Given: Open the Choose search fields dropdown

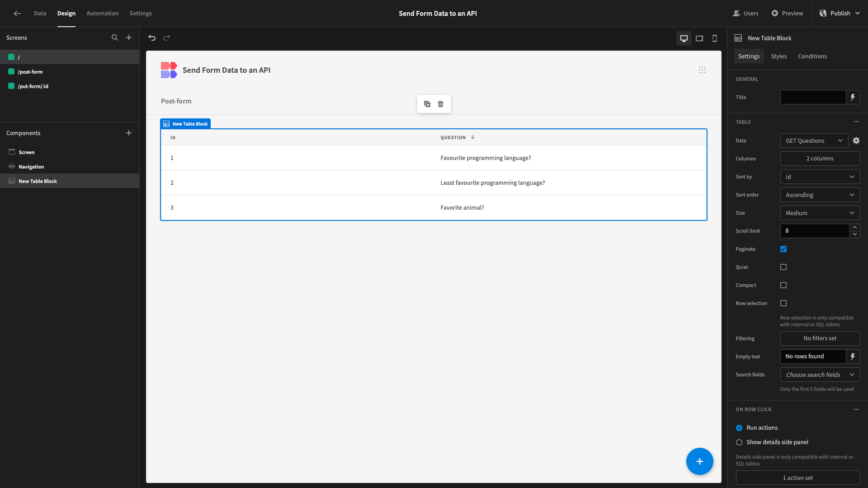Looking at the screenshot, I should (820, 375).
